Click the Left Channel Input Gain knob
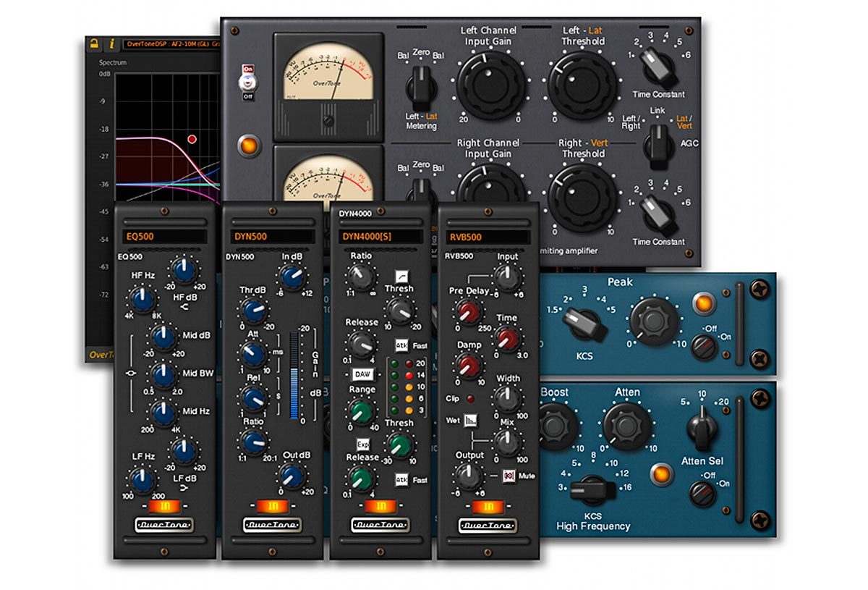868x590 pixels. pos(492,85)
